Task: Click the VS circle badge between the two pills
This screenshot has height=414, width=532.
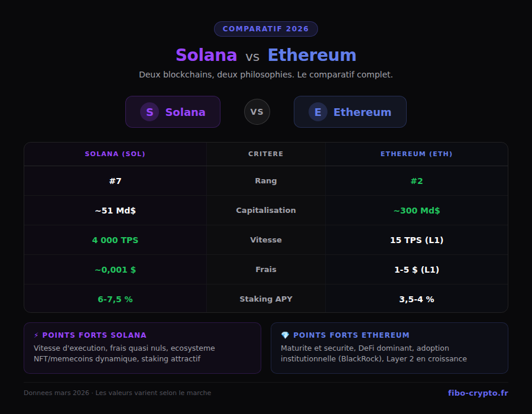Action: coord(257,112)
